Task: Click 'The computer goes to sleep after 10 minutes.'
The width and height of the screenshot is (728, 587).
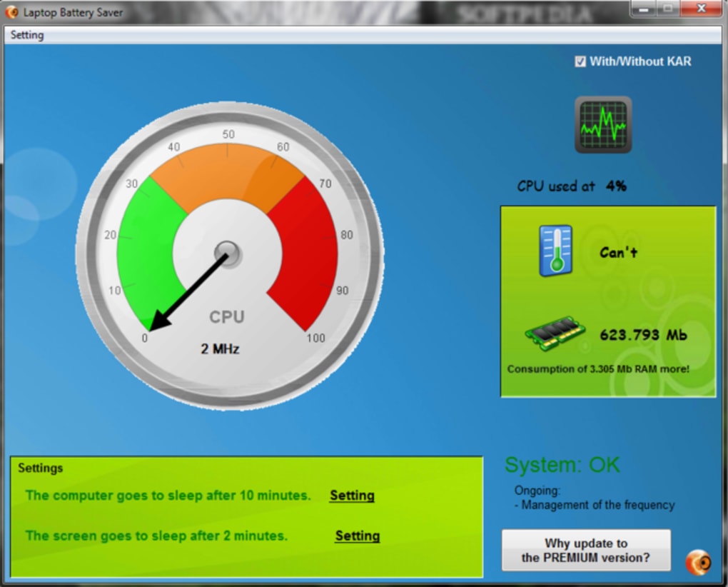Action: pyautogui.click(x=168, y=496)
